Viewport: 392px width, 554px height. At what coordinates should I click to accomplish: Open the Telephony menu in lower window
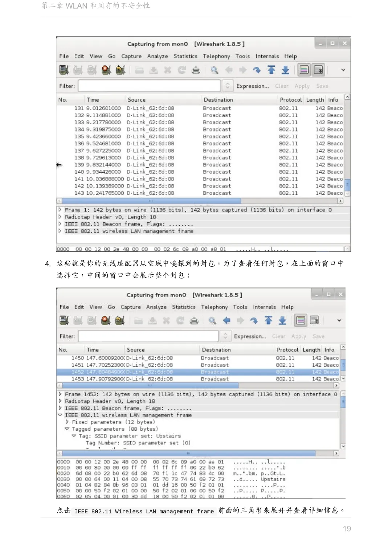215,307
